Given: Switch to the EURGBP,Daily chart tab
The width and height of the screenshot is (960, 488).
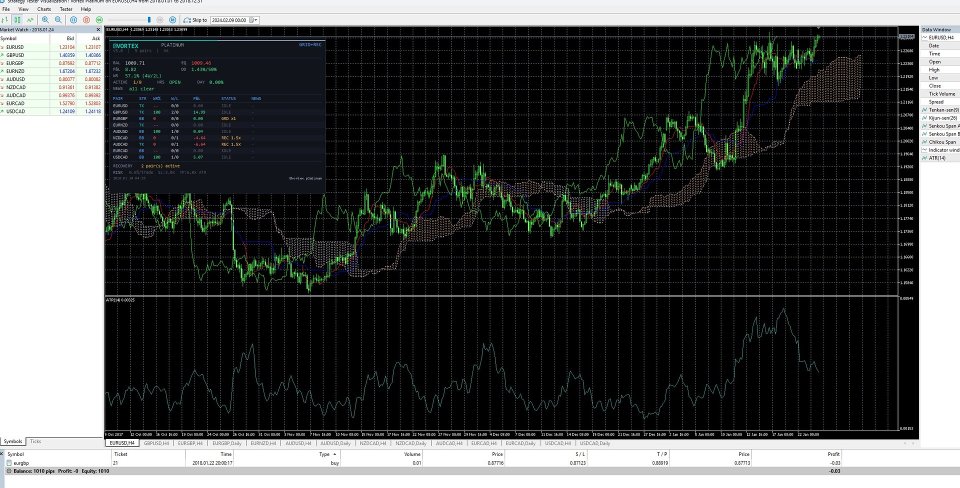Looking at the screenshot, I should tap(227, 443).
